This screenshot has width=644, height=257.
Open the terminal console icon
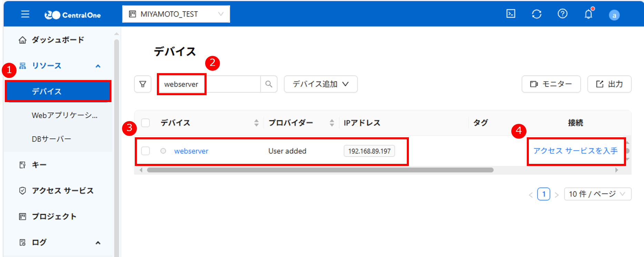(x=511, y=14)
